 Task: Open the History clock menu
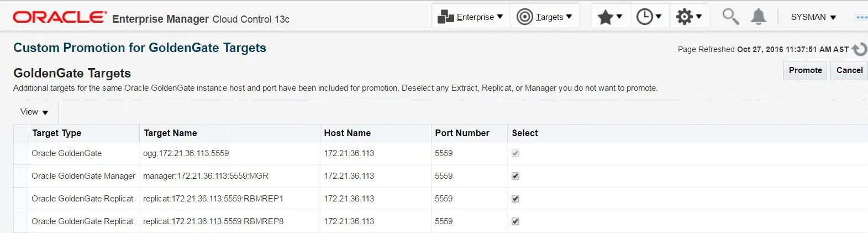[x=649, y=17]
